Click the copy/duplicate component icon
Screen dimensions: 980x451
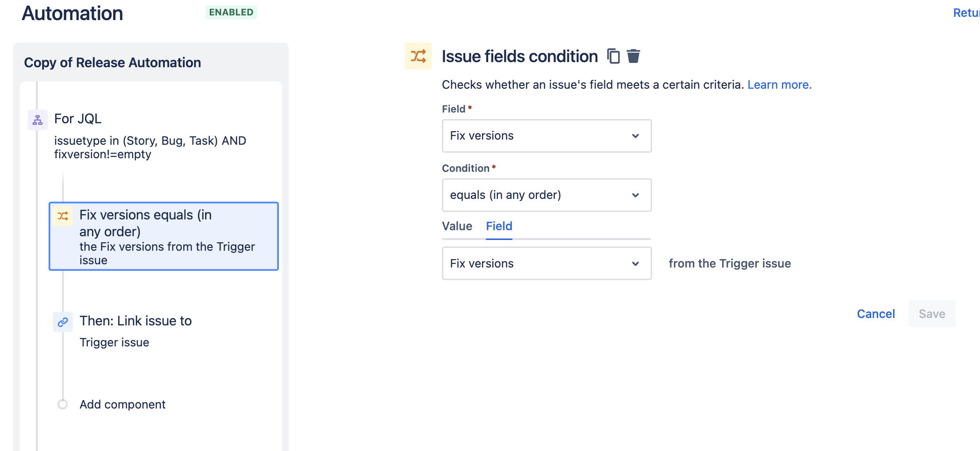(613, 56)
